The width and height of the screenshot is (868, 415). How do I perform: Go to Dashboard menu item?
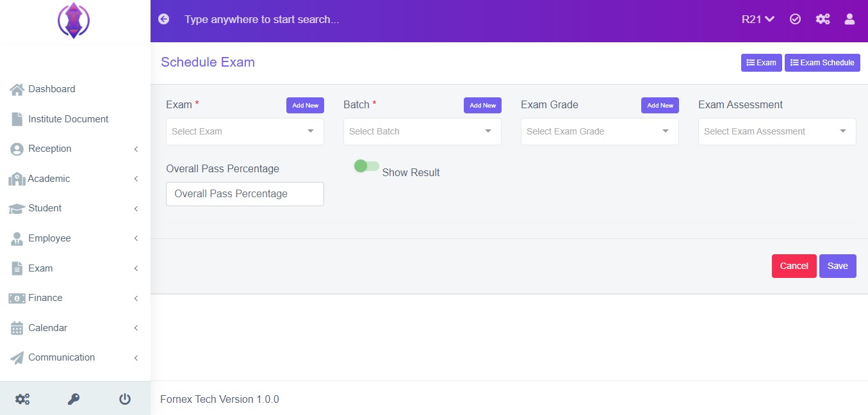pyautogui.click(x=75, y=89)
